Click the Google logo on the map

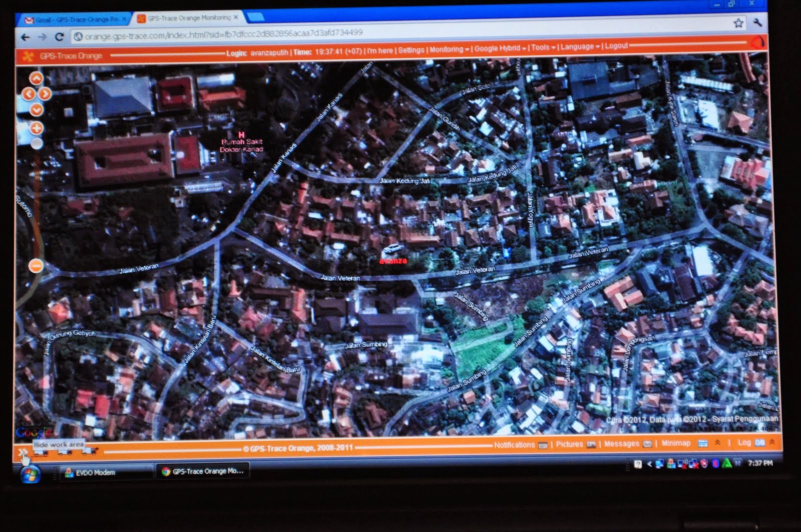coord(34,431)
